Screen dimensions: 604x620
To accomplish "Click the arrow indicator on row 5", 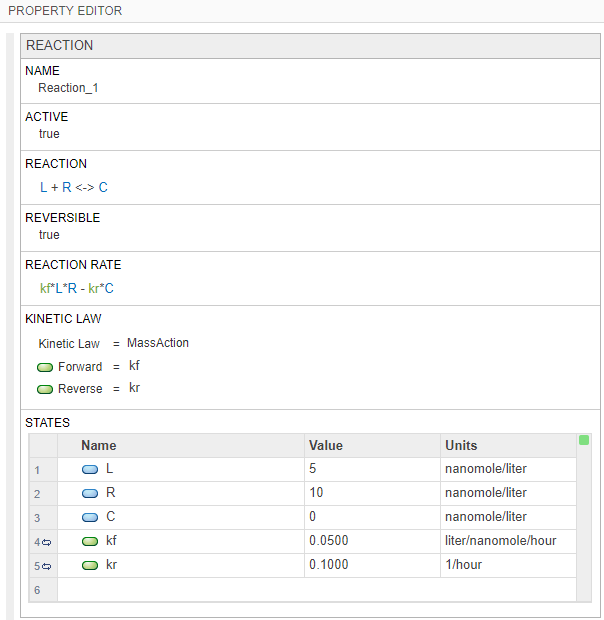I will click(46, 566).
